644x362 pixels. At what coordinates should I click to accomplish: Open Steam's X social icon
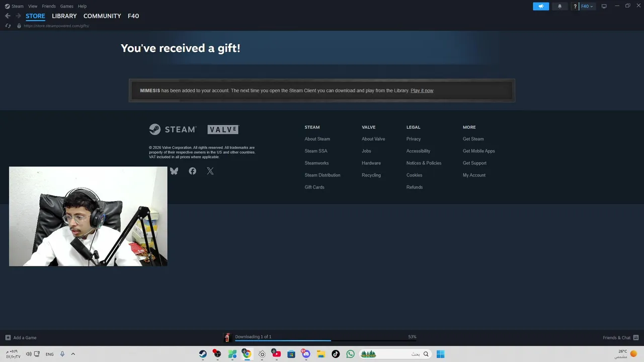[x=210, y=171]
